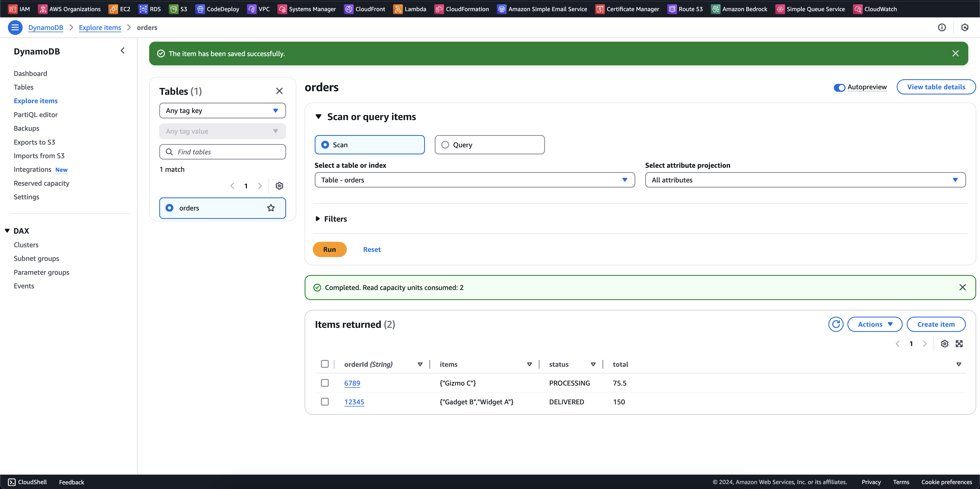Close the Tables panel
Viewport: 980px width, 489px height.
pyautogui.click(x=279, y=91)
